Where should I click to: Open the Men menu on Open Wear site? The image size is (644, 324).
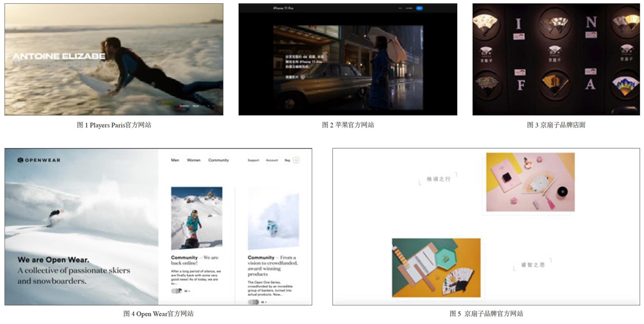coord(175,160)
